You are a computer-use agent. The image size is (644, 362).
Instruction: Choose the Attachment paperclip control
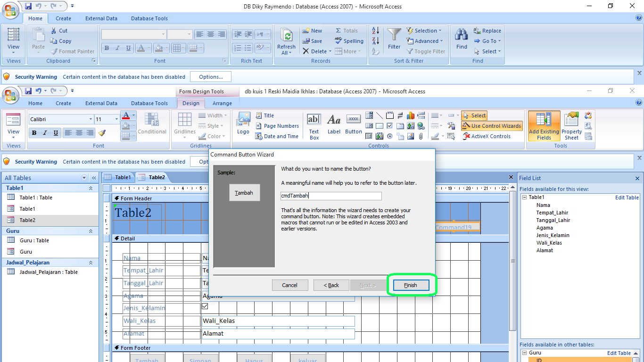[x=421, y=136]
